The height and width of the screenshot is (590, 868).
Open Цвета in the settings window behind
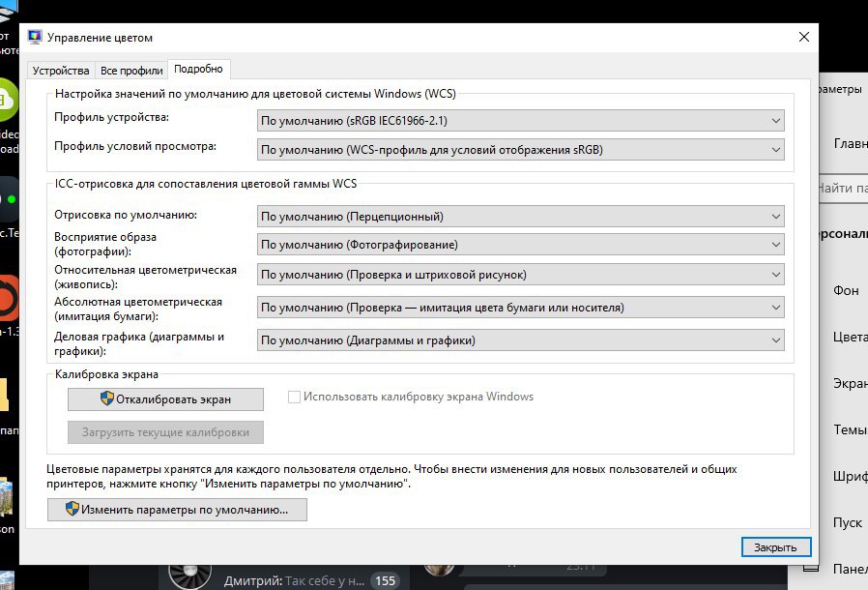pyautogui.click(x=851, y=337)
